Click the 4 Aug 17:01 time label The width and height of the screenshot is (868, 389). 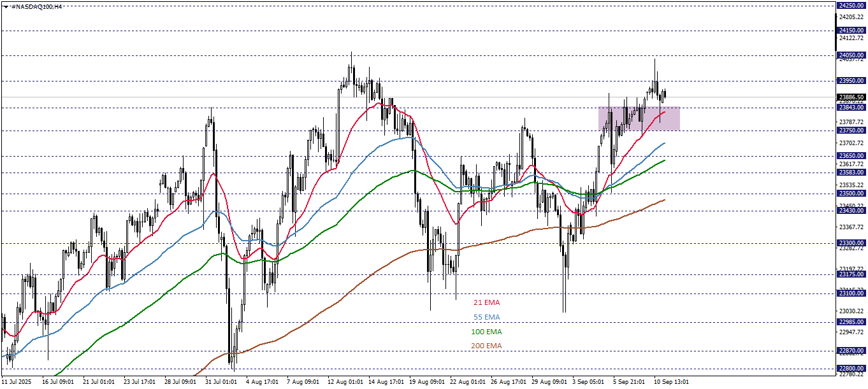pos(262,382)
